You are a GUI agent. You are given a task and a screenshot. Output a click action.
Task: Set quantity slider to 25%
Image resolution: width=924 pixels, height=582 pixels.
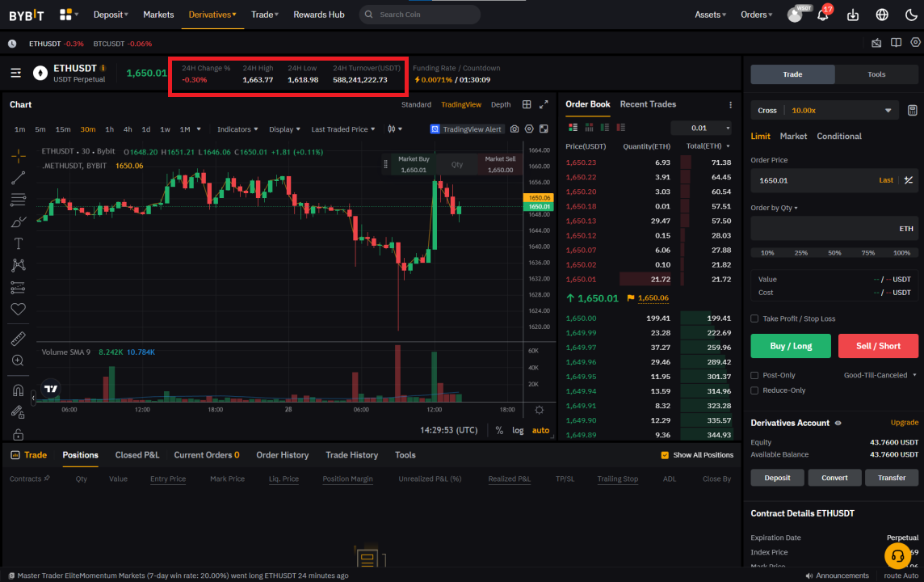coord(801,253)
